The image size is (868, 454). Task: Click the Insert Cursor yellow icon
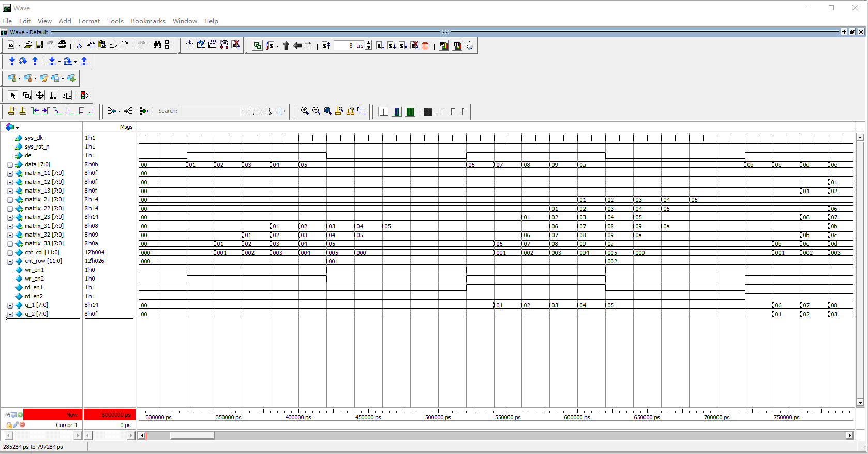tap(11, 111)
